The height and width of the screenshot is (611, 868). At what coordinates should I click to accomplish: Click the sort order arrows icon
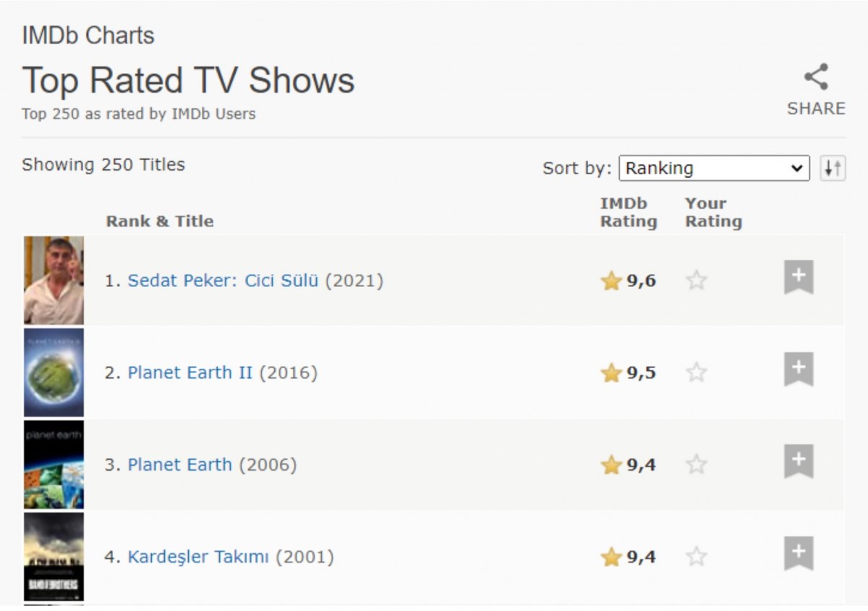pos(833,168)
